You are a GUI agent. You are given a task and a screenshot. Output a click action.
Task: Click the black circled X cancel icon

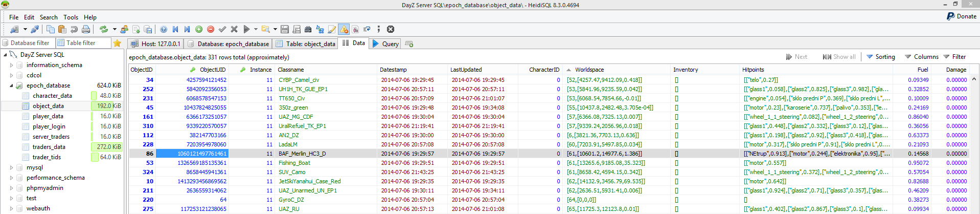391,29
